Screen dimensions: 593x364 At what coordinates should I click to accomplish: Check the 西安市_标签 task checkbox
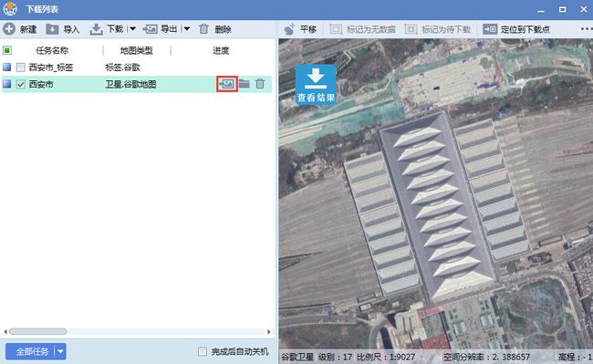pyautogui.click(x=20, y=68)
